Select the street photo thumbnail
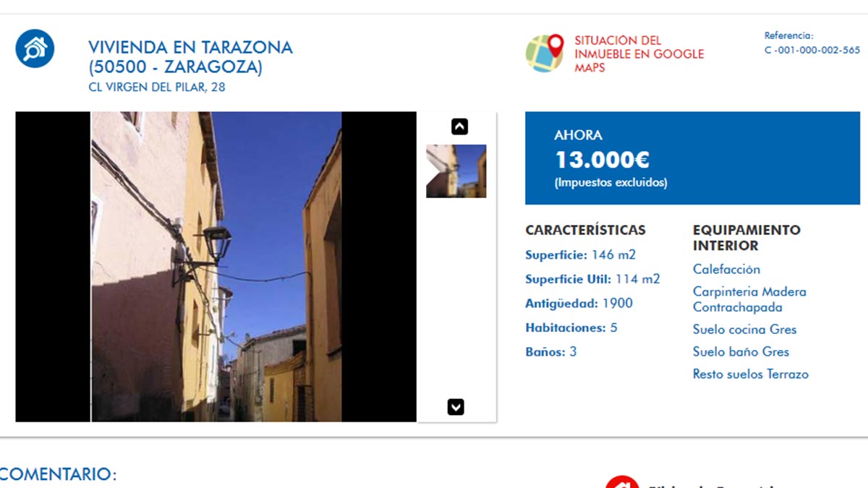Screen dimensions: 868x488 pyautogui.click(x=456, y=171)
